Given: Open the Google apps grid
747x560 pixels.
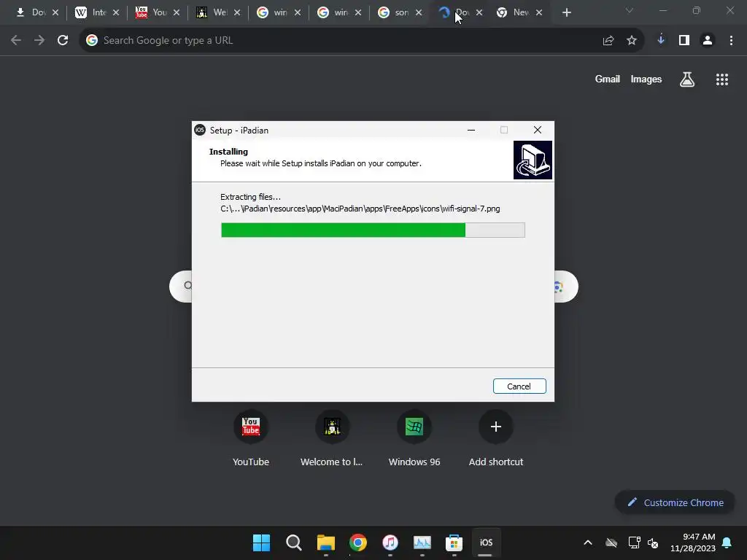Looking at the screenshot, I should [x=722, y=79].
